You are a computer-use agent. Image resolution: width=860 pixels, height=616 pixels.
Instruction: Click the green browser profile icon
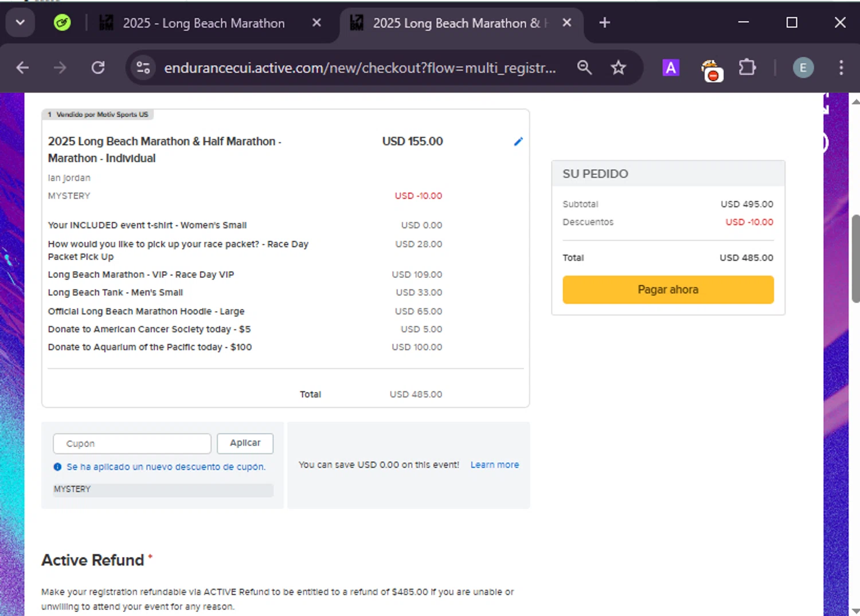[x=62, y=23]
